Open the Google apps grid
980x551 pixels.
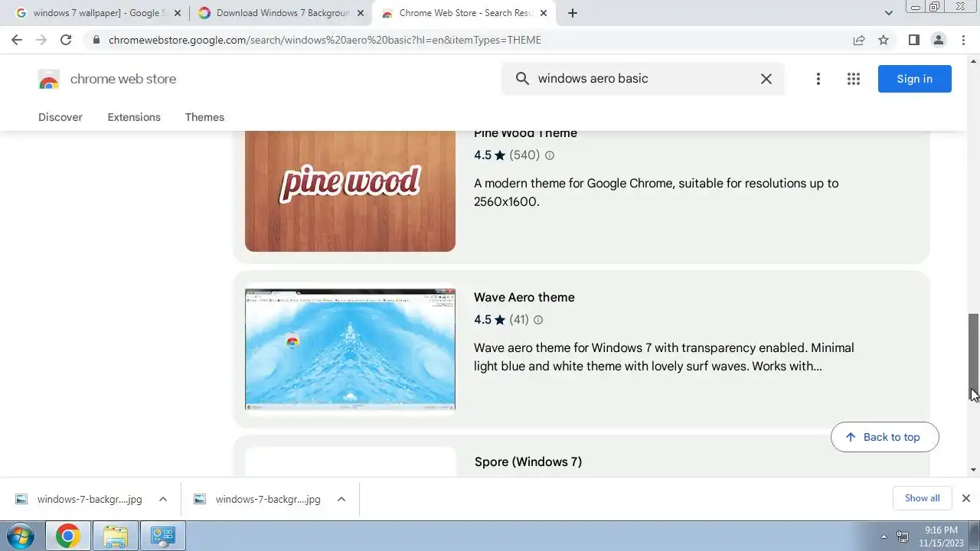point(854,79)
